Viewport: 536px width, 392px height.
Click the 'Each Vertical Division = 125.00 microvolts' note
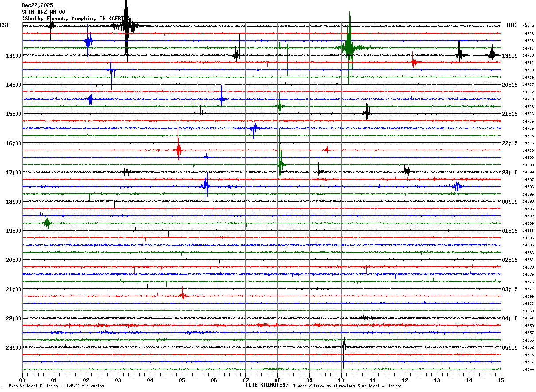(x=56, y=386)
